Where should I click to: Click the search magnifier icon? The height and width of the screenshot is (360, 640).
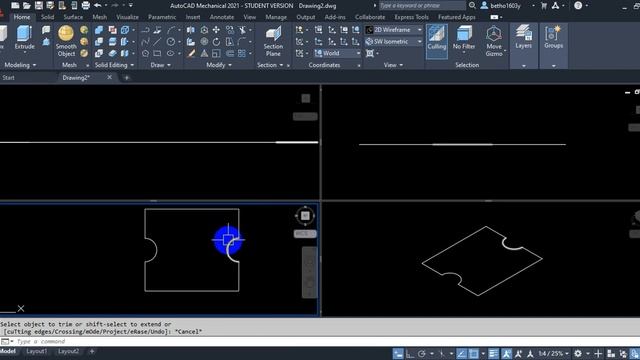click(x=472, y=6)
